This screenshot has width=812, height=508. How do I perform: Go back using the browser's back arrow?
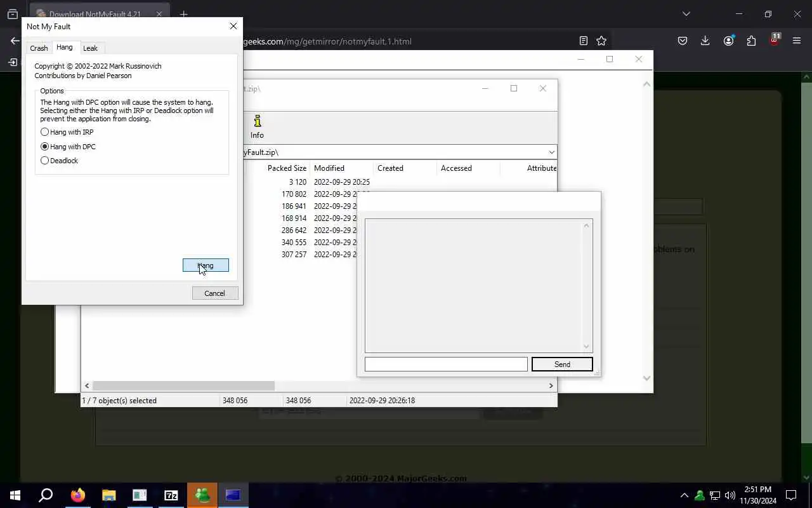[15, 41]
